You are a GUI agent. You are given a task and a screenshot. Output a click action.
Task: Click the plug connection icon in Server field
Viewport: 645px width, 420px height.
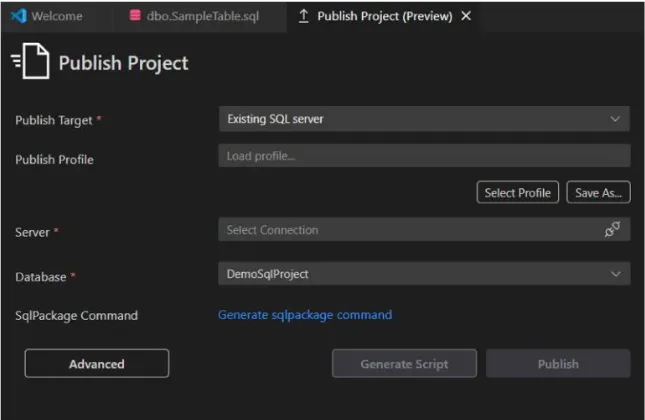pos(612,230)
